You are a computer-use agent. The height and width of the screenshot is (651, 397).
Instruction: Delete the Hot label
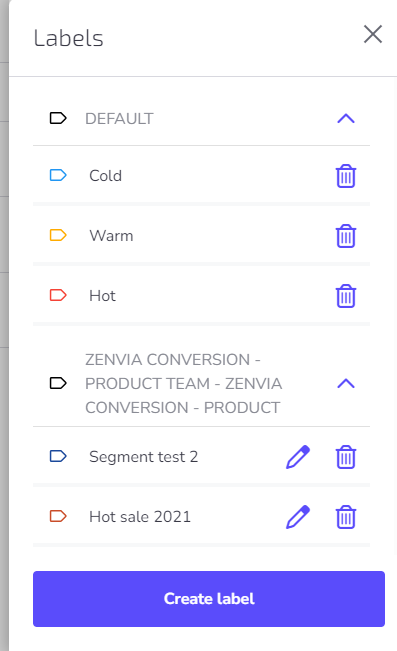pyautogui.click(x=346, y=296)
